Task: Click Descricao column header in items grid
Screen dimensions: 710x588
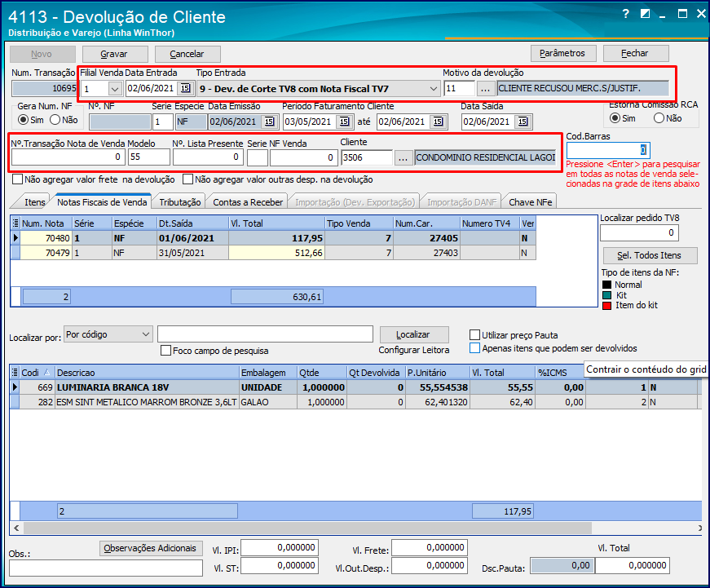Action: coord(148,373)
